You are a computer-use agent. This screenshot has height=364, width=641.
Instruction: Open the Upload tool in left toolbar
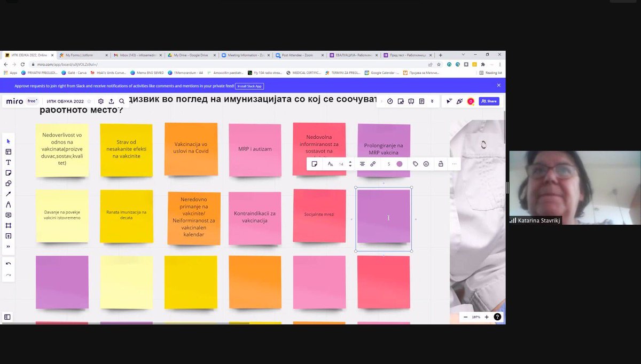click(x=8, y=236)
